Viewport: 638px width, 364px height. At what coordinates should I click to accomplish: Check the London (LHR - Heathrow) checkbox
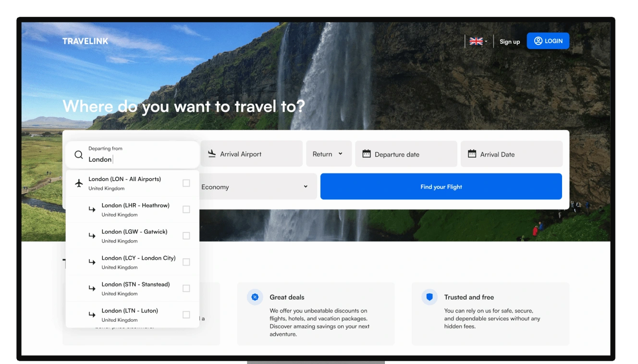[186, 209]
